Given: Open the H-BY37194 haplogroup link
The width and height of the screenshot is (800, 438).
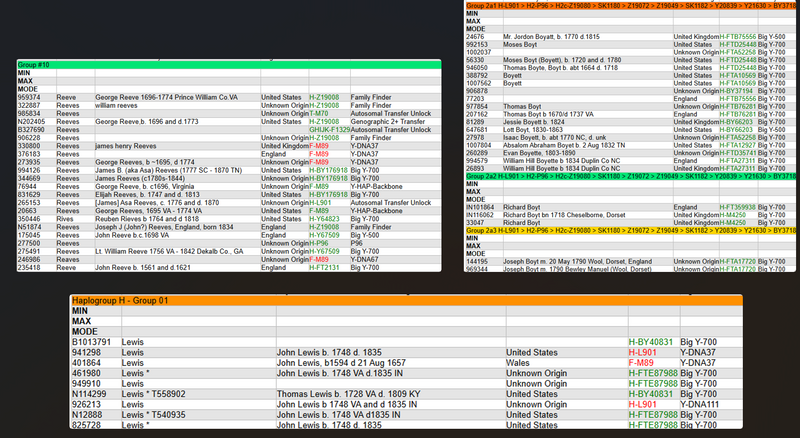Looking at the screenshot, I should pos(737,91).
